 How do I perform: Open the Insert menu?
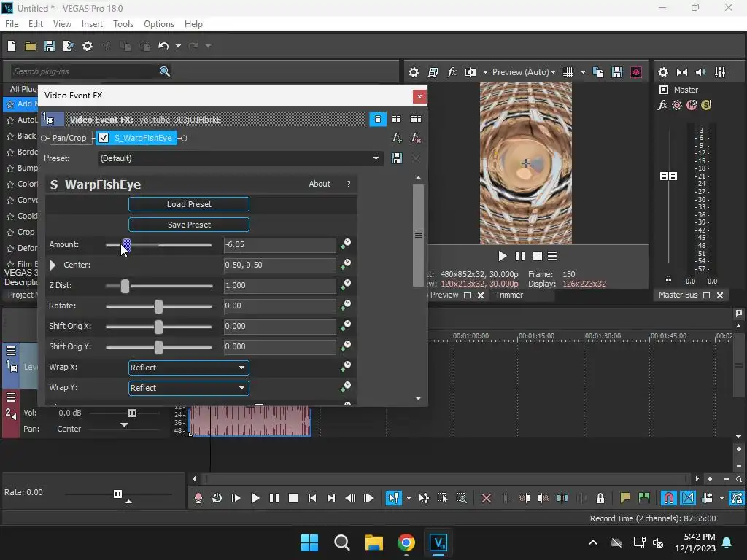click(92, 24)
